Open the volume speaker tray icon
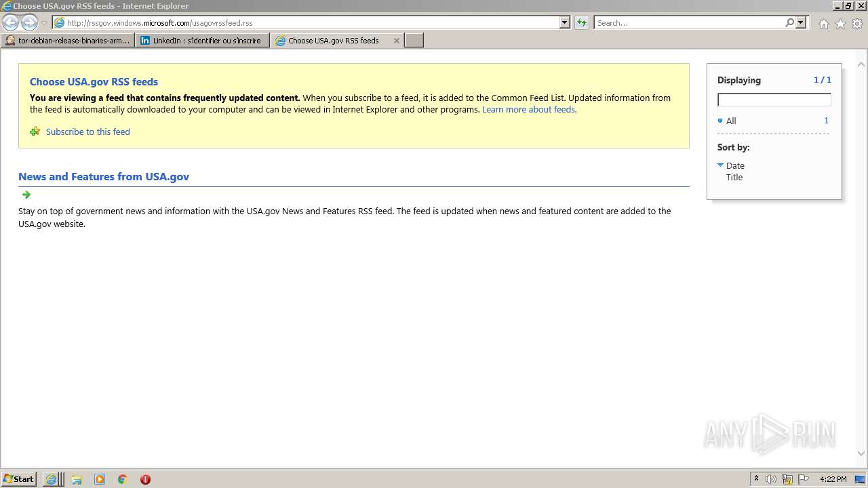 pyautogui.click(x=771, y=479)
